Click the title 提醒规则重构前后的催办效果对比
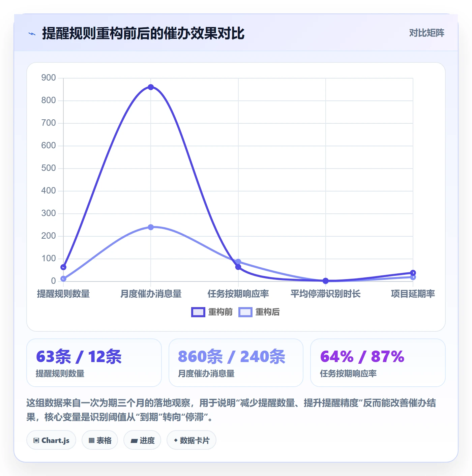Screen dimensions: 472x476 point(143,34)
